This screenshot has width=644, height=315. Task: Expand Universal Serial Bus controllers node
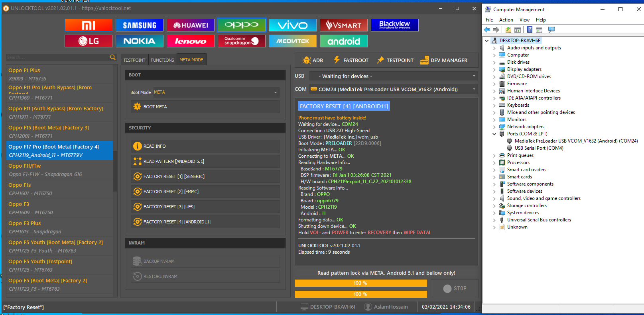click(x=494, y=220)
